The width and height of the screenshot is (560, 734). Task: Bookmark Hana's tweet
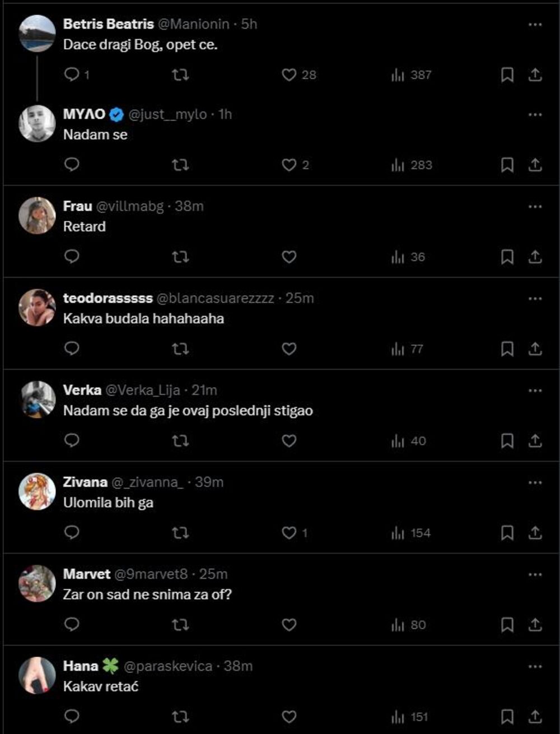(x=507, y=717)
